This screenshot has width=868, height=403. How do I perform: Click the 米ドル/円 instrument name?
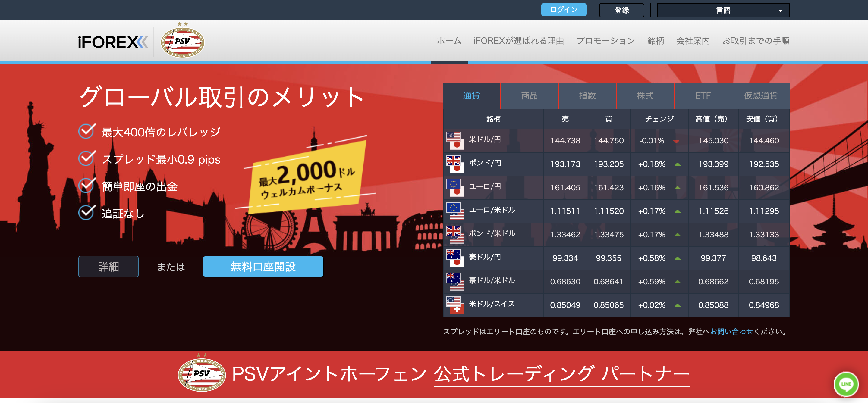(x=485, y=140)
